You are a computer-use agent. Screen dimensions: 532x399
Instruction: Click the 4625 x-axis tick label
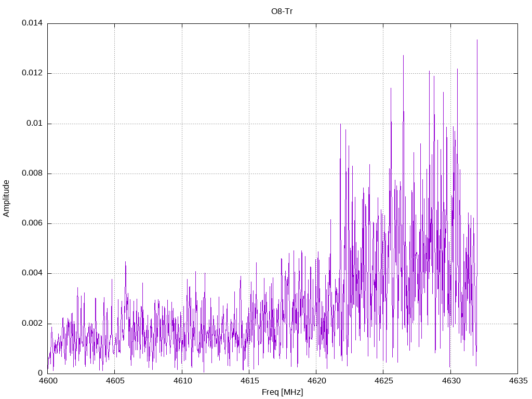click(384, 381)
